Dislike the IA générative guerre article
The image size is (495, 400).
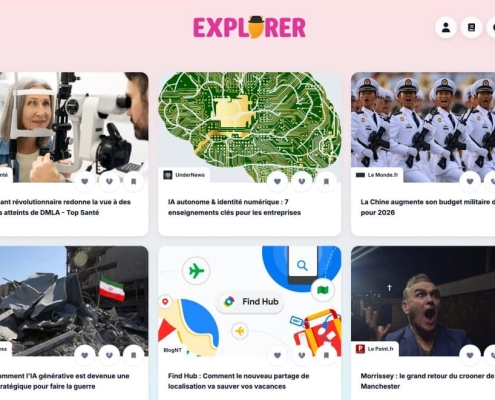pyautogui.click(x=109, y=355)
